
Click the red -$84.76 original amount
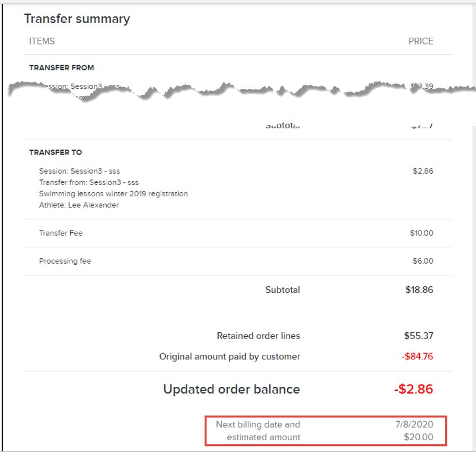(418, 356)
